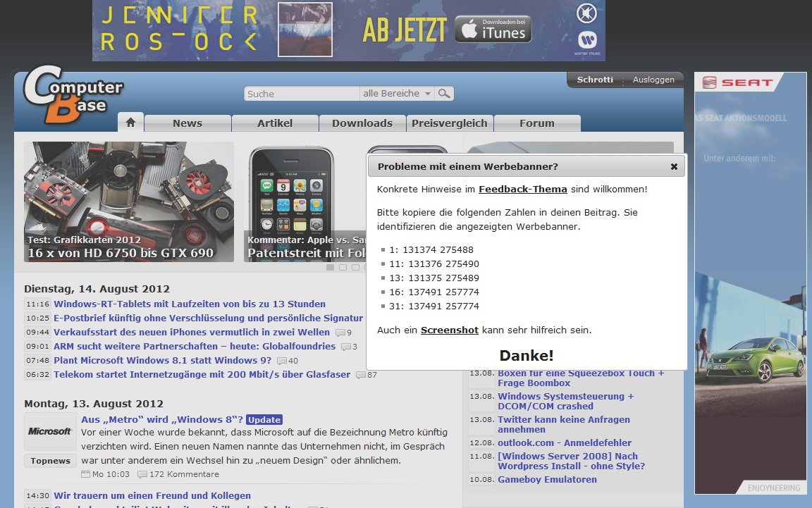
Task: Open the home page via house icon
Action: coord(130,122)
